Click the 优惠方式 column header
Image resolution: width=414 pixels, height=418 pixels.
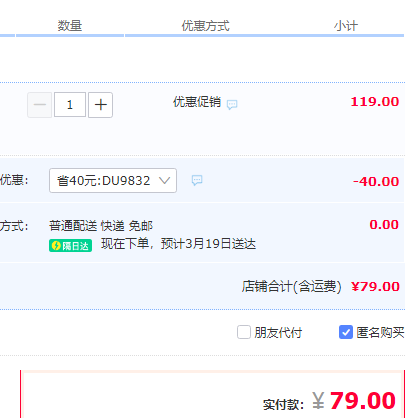pyautogui.click(x=205, y=26)
